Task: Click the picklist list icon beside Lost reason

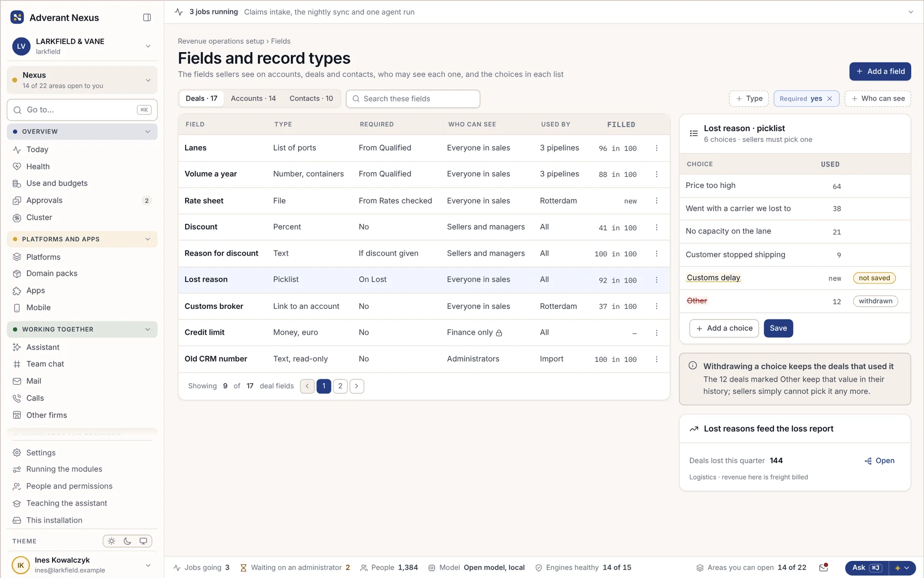Action: pyautogui.click(x=694, y=133)
